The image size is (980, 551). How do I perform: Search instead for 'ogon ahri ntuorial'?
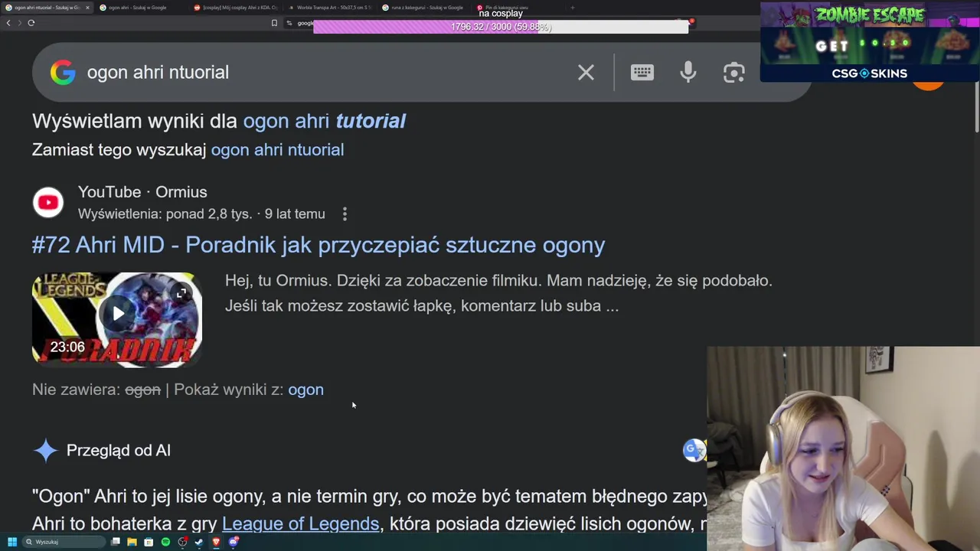[277, 150]
